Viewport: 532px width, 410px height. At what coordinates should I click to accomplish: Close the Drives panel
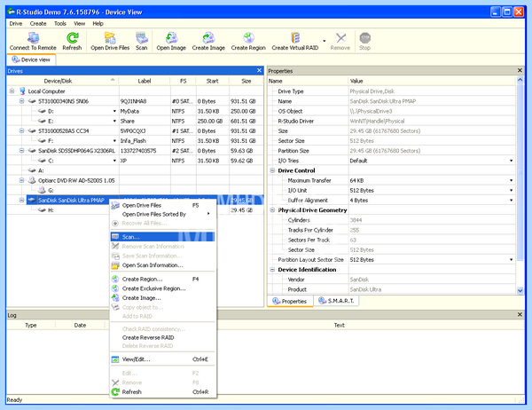pyautogui.click(x=259, y=70)
